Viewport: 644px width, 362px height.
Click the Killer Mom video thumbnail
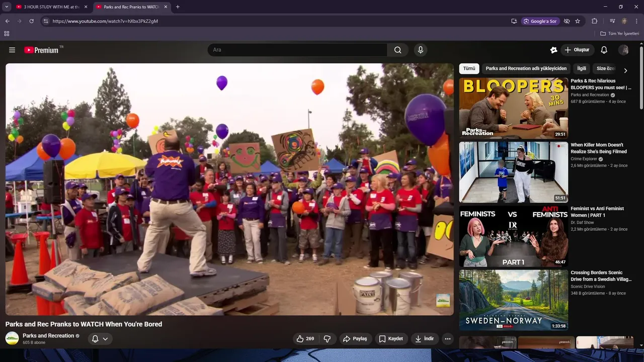513,172
